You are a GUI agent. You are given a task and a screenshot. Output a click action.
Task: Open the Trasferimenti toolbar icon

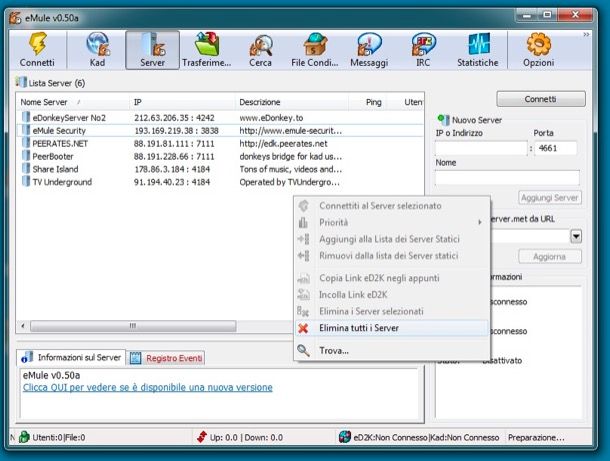click(207, 50)
